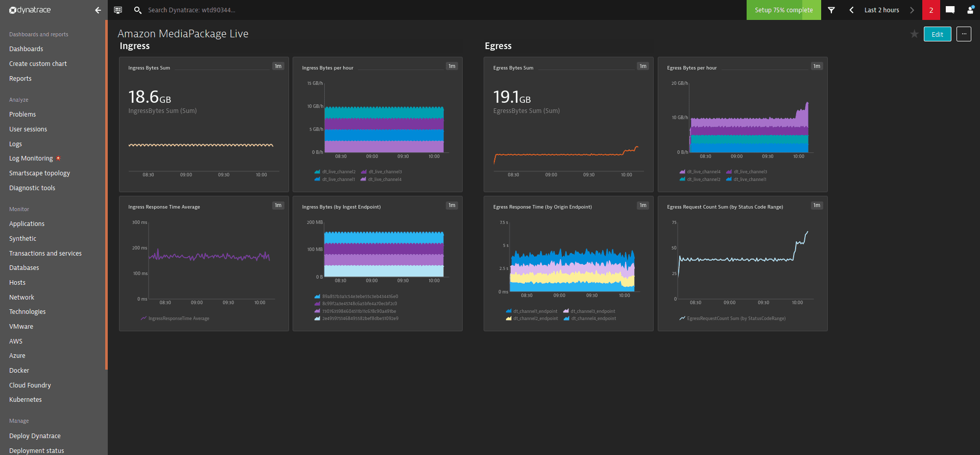Toggle dt_channel2_endpoint legend entry
Viewport: 980px width, 455px height.
click(532, 318)
